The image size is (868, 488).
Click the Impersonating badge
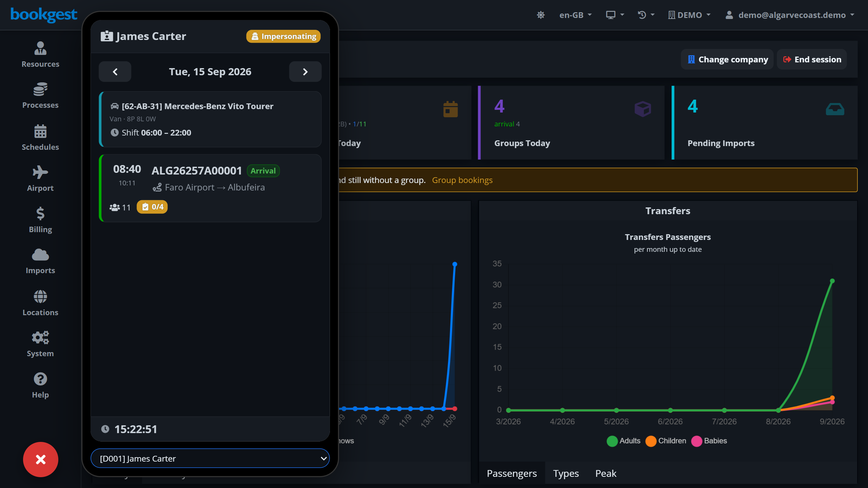(x=283, y=36)
